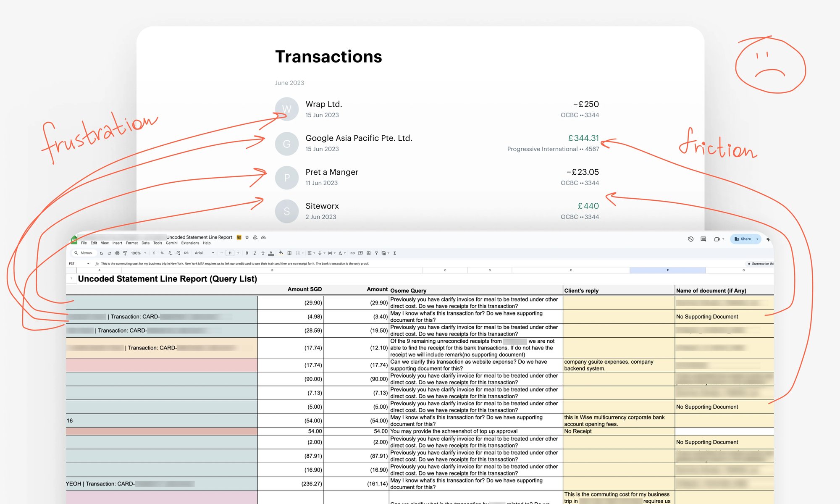Open the text wrapping dropdown

(x=332, y=253)
